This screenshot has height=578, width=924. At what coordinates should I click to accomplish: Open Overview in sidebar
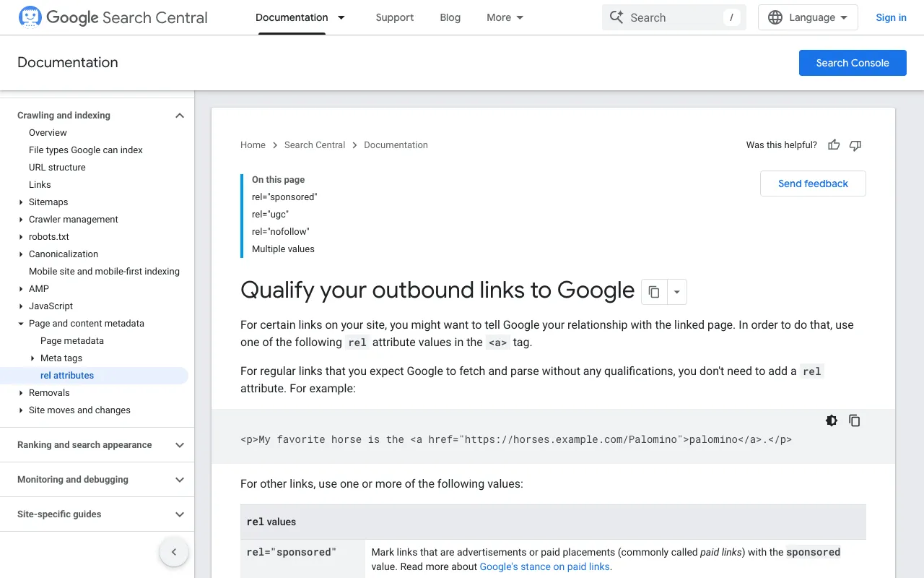coord(48,133)
